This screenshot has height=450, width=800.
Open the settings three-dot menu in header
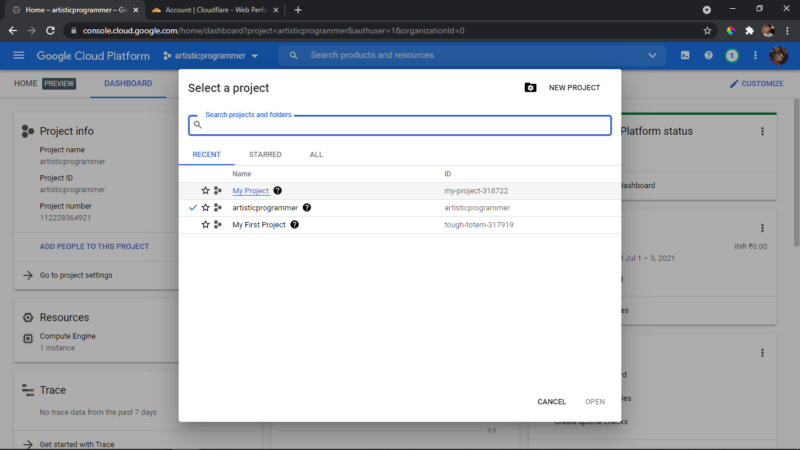(x=755, y=55)
